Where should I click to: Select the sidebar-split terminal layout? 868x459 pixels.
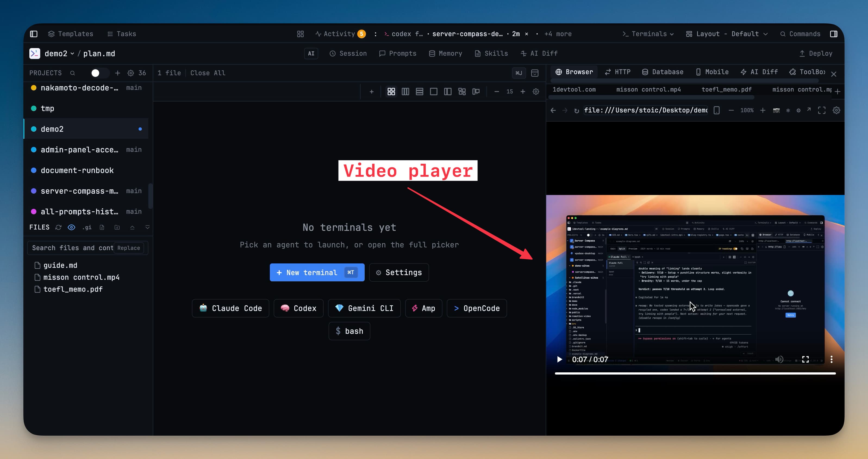[x=448, y=92]
